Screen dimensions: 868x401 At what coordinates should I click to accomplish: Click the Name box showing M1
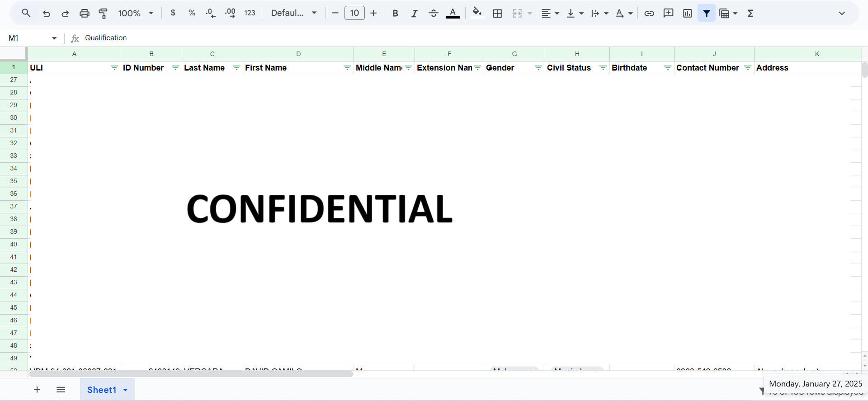click(27, 38)
